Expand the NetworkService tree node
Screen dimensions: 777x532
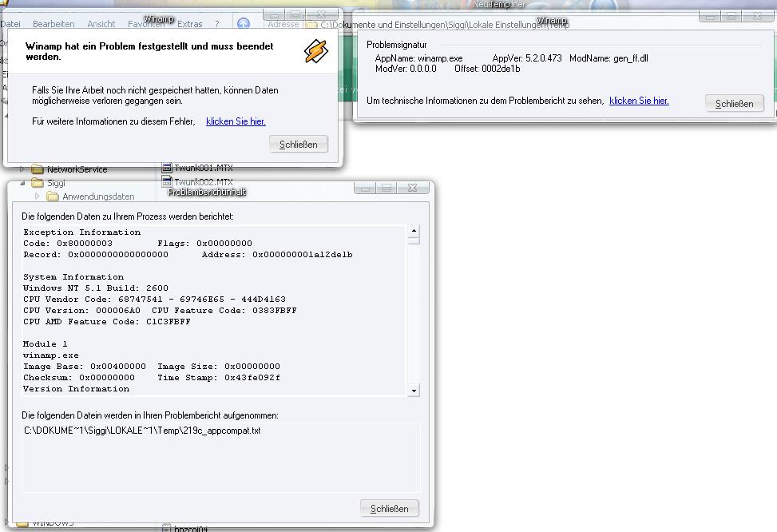coord(22,169)
